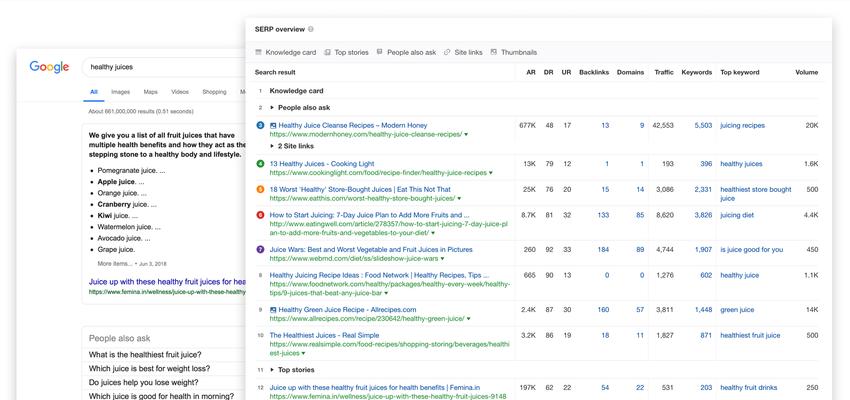Click Google Femina juice up result title
Image resolution: width=850 pixels, height=400 pixels.
click(168, 282)
